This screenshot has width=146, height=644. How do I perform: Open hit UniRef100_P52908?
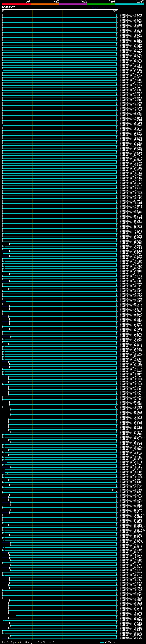click(x=131, y=15)
